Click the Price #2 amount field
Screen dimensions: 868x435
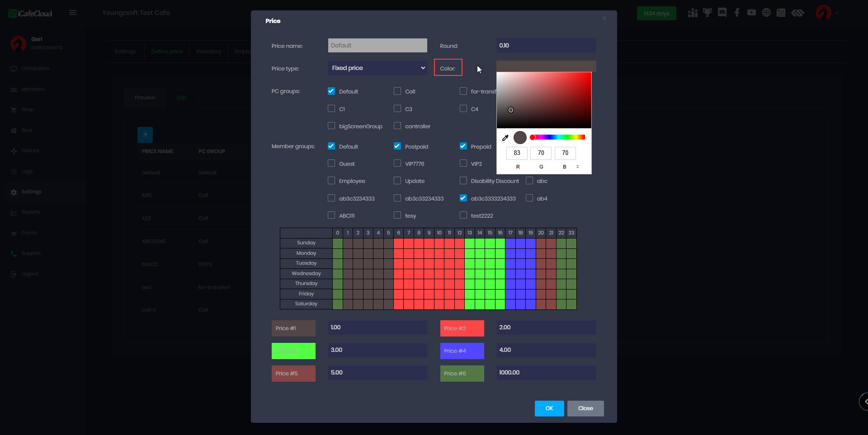point(546,327)
